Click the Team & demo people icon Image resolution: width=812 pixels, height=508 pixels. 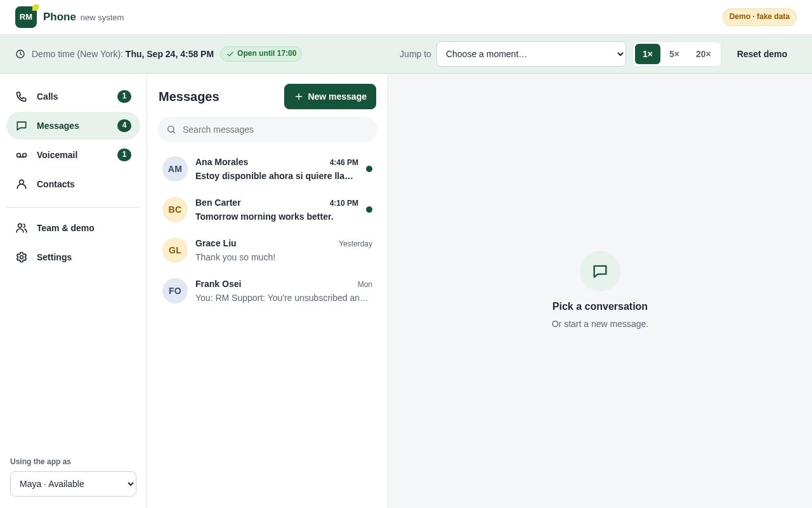click(22, 228)
